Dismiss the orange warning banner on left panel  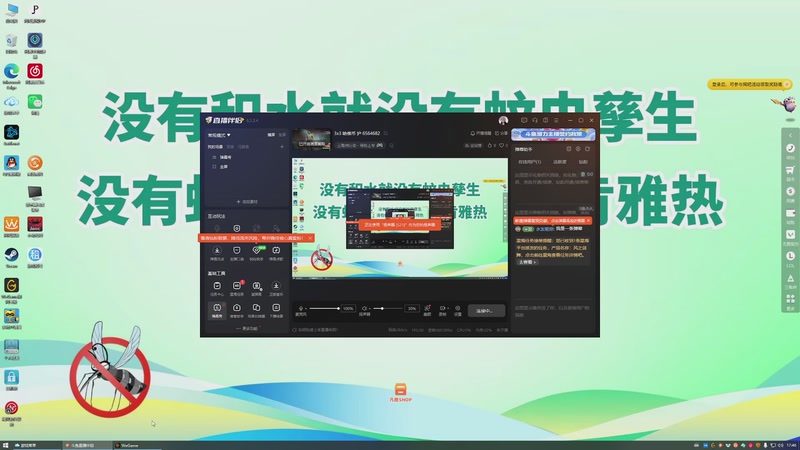(310, 238)
